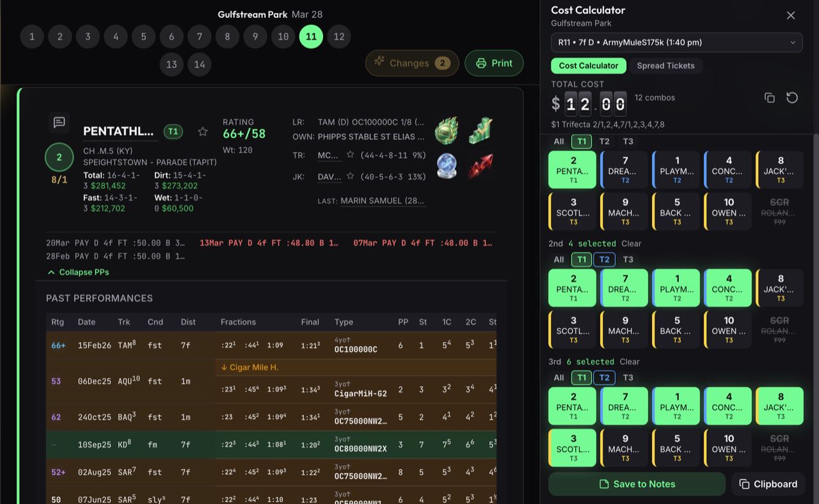Click the green flaming badge icon
Image resolution: width=819 pixels, height=504 pixels.
coord(447,130)
